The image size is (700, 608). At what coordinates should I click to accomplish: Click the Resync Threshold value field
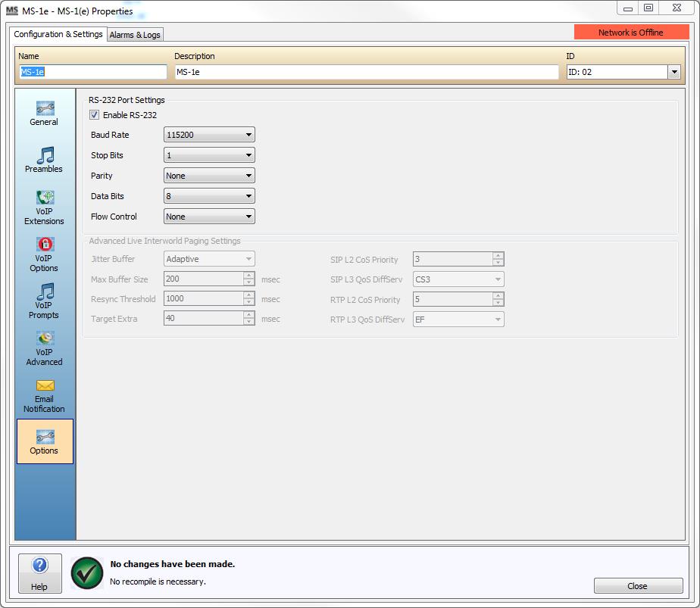[204, 298]
